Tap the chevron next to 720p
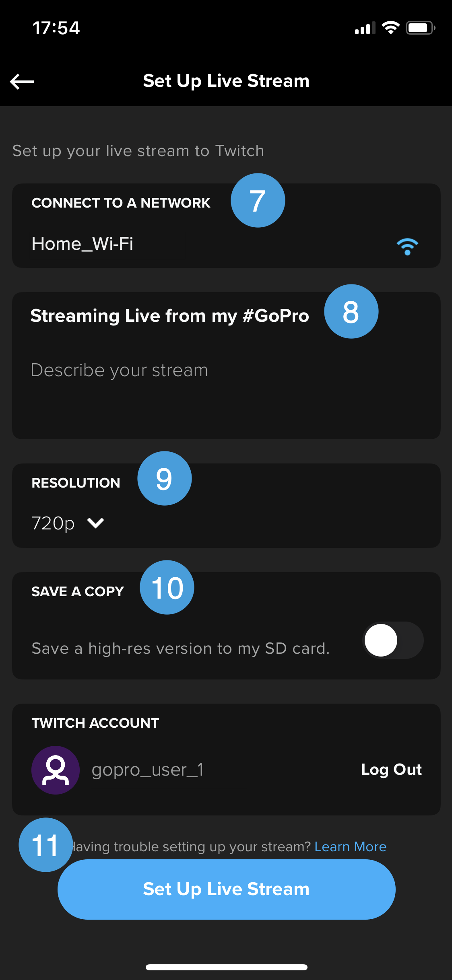This screenshot has height=980, width=452. click(96, 523)
